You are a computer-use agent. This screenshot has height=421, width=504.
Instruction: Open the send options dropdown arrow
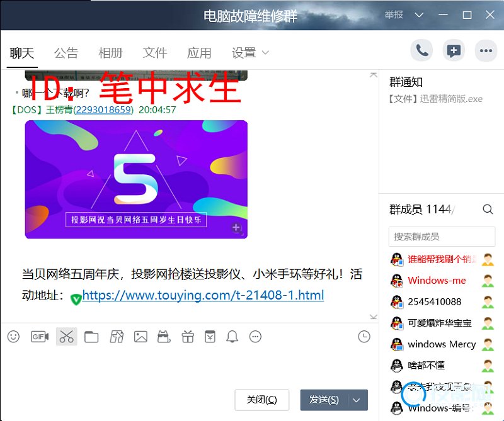click(357, 400)
